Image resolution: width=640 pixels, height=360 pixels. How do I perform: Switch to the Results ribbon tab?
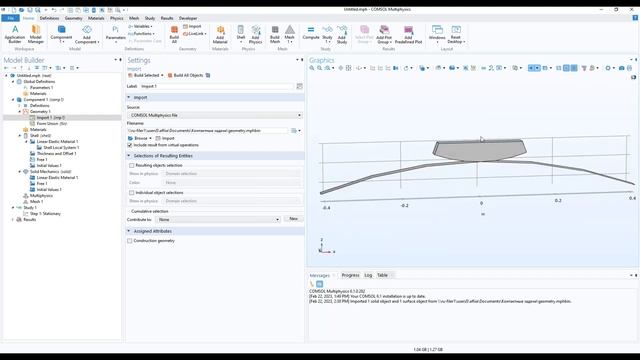[167, 18]
